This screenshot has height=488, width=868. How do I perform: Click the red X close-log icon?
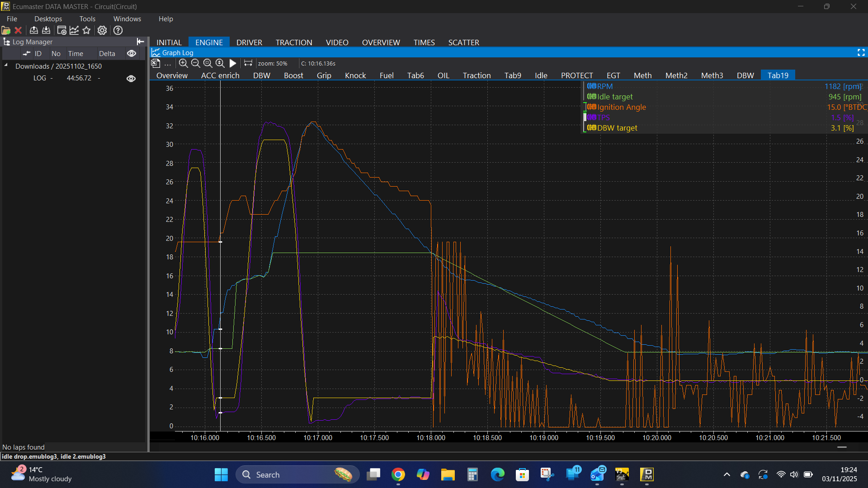[18, 30]
